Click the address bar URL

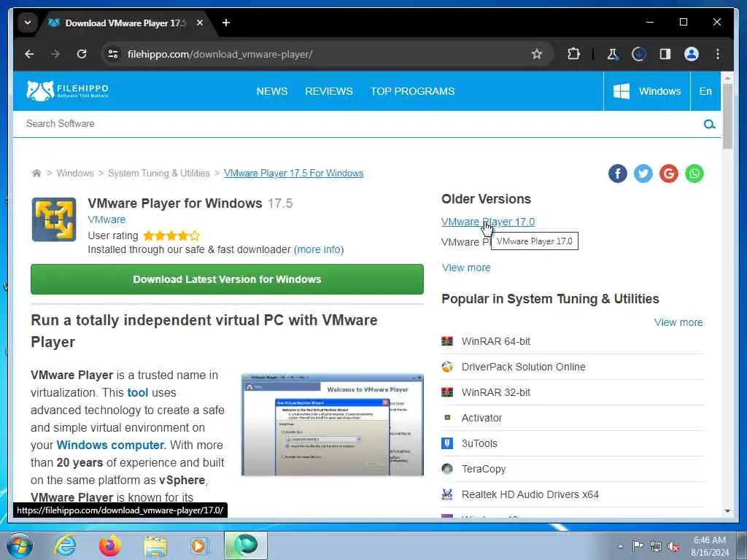(220, 54)
